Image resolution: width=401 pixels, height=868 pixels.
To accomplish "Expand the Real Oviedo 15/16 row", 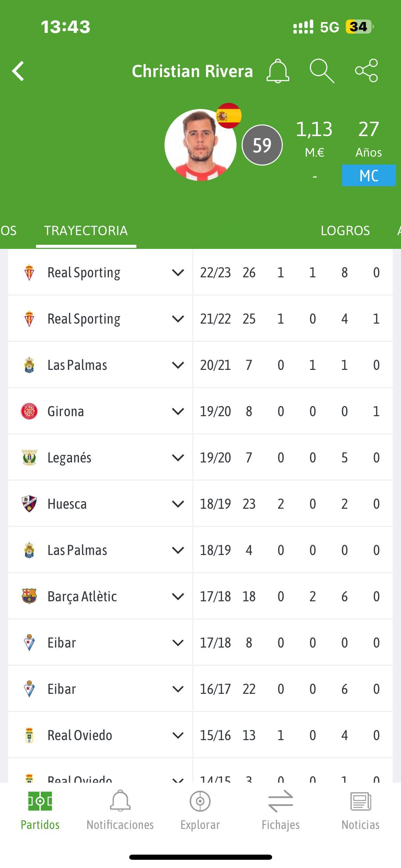I will click(178, 735).
